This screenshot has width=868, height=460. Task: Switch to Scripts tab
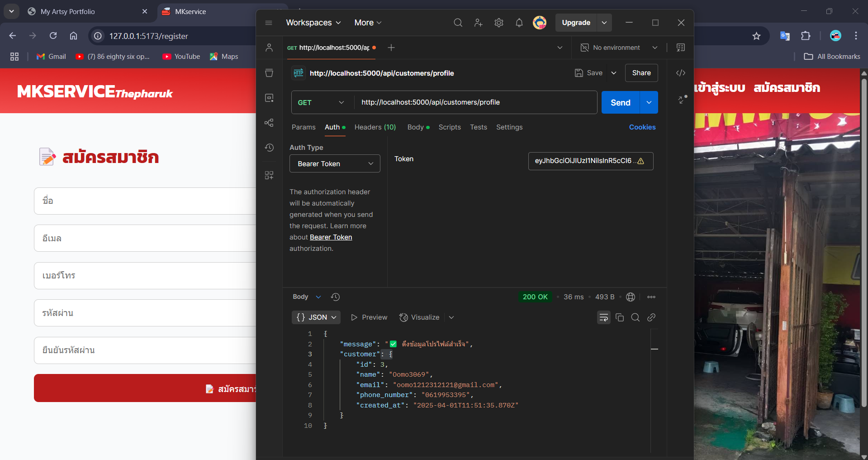(x=450, y=127)
